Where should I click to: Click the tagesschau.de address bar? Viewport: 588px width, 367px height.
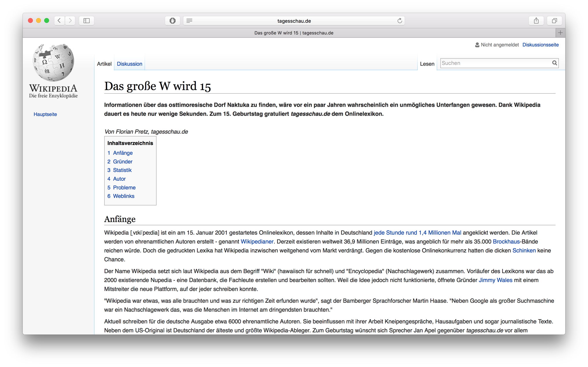click(294, 21)
